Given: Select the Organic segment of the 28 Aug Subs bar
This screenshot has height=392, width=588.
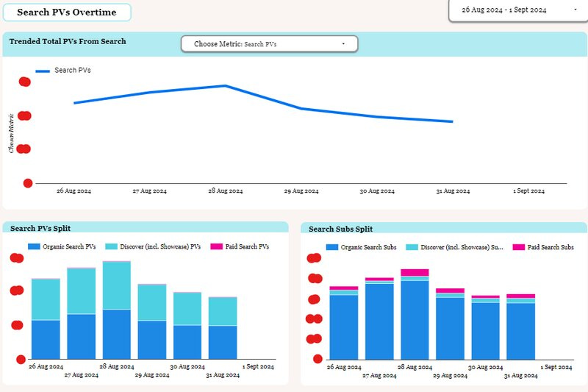Looking at the screenshot, I should coord(415,321).
